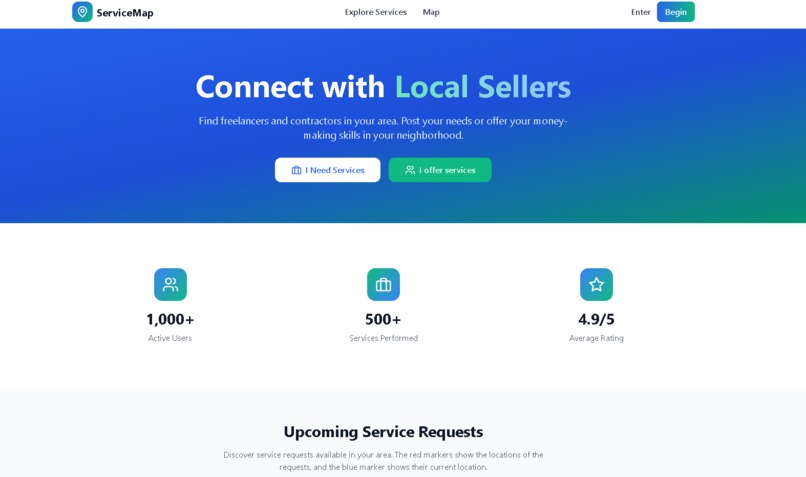The width and height of the screenshot is (806, 477).
Task: Click the Find freelancers and contractors subtitle
Action: [x=383, y=128]
